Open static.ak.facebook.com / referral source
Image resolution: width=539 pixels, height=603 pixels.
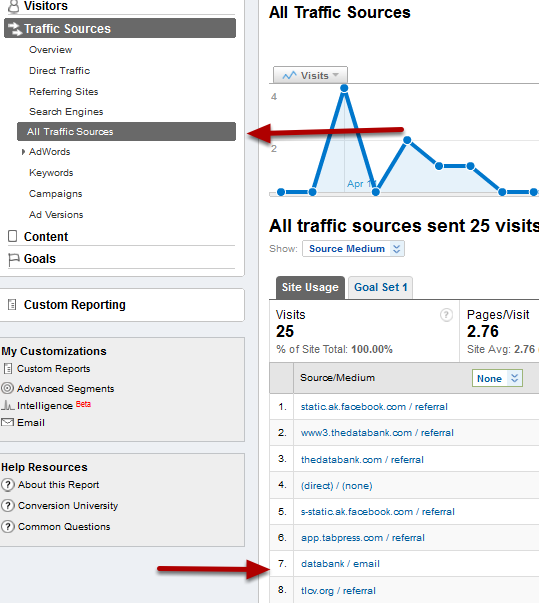[374, 407]
